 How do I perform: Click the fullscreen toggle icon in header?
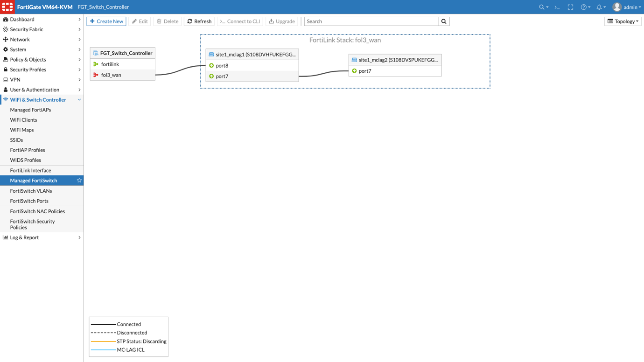point(570,7)
